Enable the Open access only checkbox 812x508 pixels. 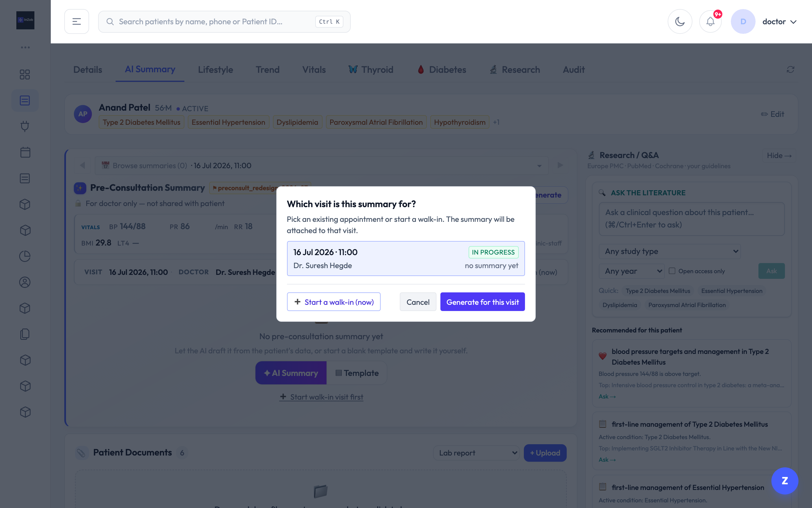(x=672, y=271)
